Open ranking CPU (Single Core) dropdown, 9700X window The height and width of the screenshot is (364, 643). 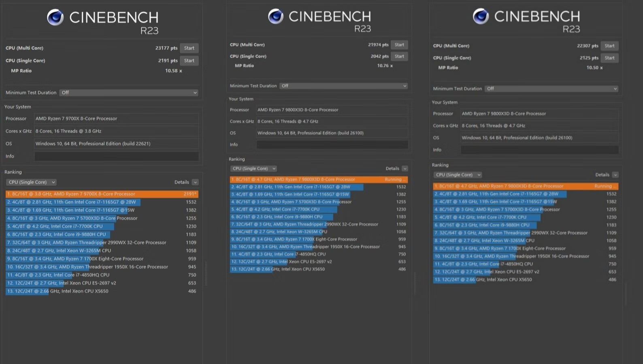pos(31,182)
